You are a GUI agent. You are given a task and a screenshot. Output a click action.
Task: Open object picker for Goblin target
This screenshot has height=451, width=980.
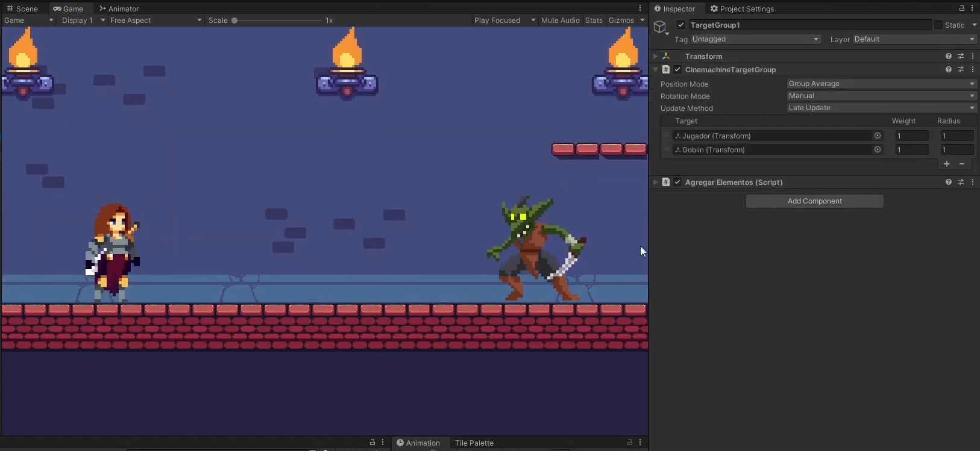pos(878,149)
